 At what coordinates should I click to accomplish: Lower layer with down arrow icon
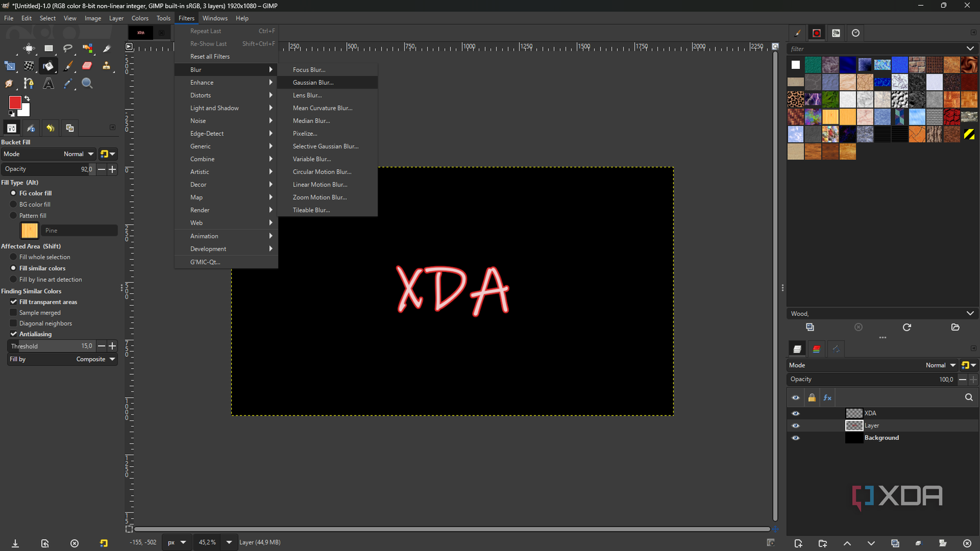coord(871,543)
